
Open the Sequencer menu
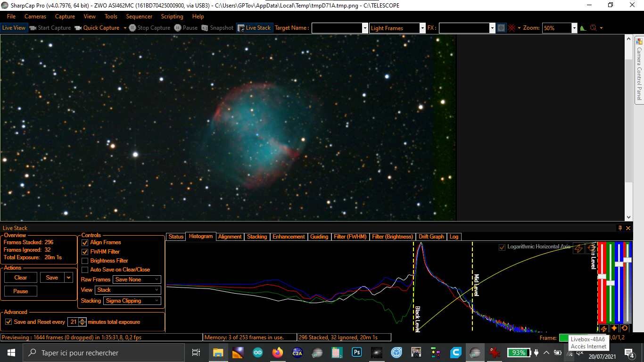click(x=139, y=16)
